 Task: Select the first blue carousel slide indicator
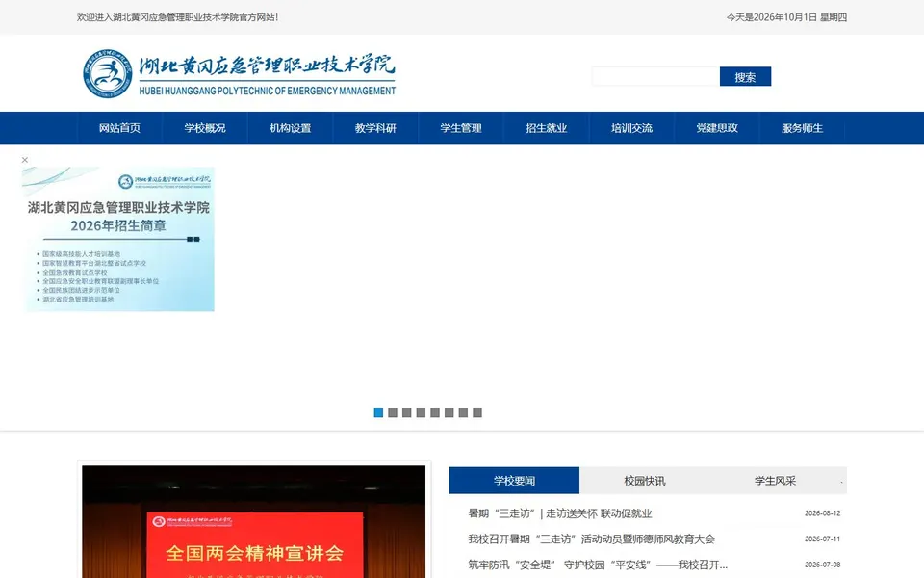(x=378, y=413)
